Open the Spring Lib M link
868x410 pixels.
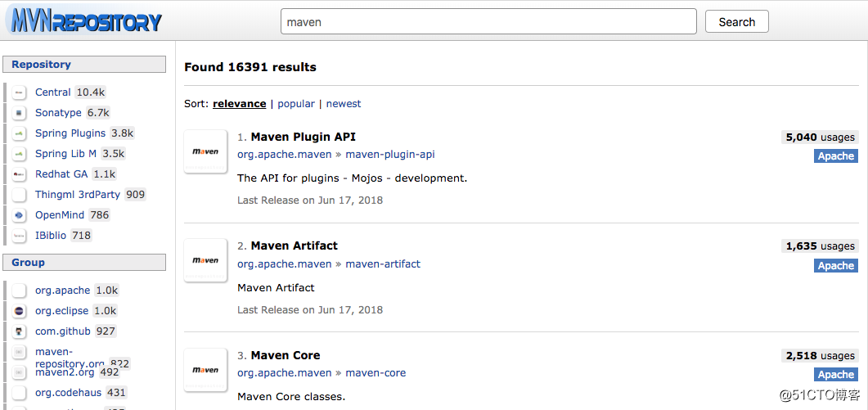tap(66, 154)
